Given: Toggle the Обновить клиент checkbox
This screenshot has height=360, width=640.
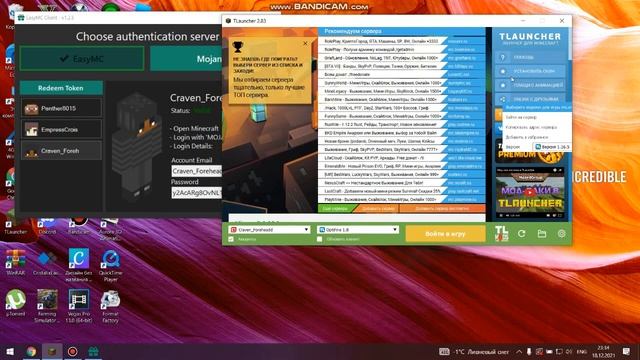Looking at the screenshot, I should click(x=320, y=239).
